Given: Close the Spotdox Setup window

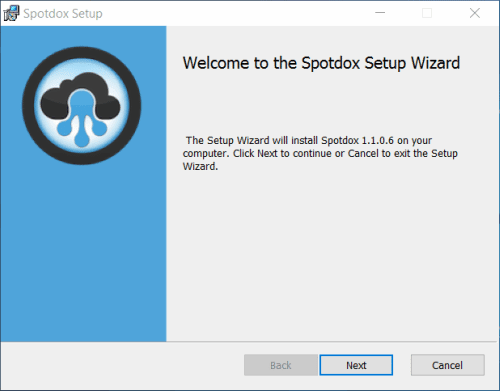Looking at the screenshot, I should 475,13.
